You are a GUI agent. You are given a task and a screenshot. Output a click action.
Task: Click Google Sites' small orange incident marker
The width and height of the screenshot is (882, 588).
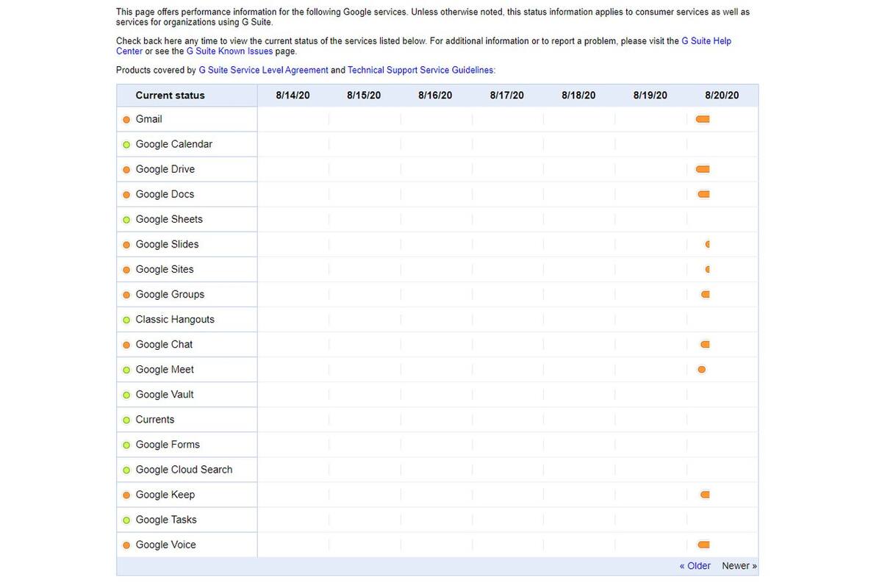pyautogui.click(x=707, y=269)
